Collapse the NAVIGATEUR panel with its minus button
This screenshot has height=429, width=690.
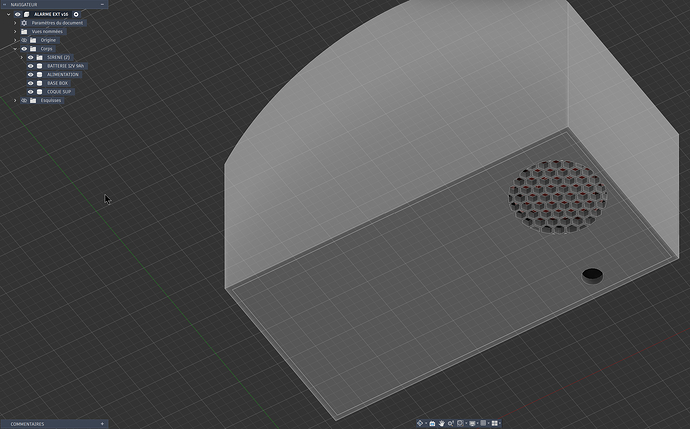point(102,4)
